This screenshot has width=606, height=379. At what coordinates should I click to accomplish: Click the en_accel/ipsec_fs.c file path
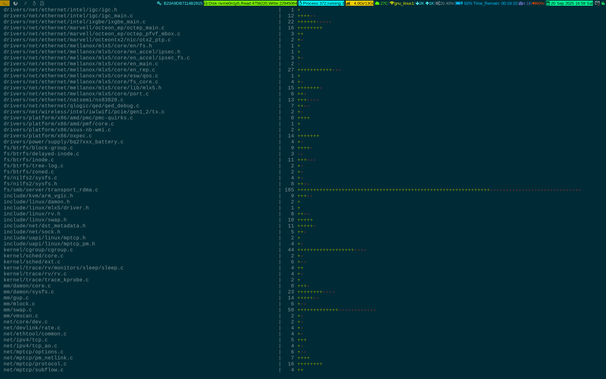pos(97,58)
